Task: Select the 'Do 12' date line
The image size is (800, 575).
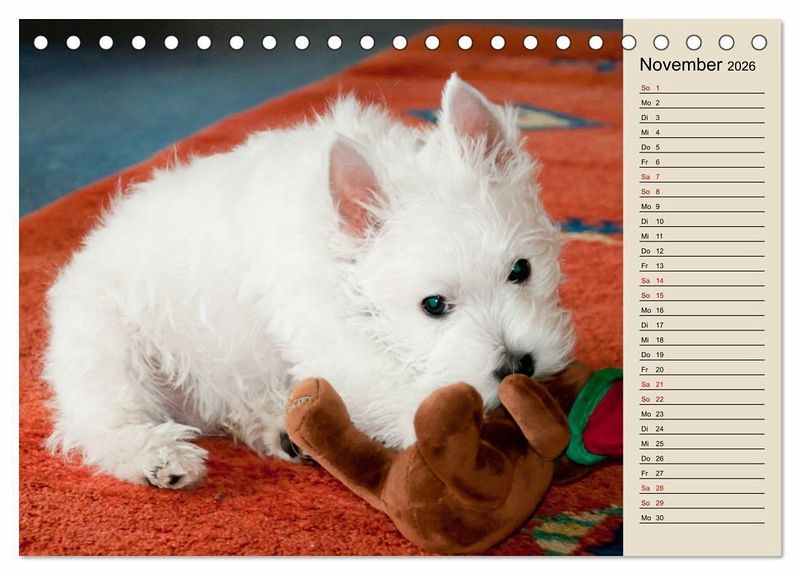Action: (x=702, y=251)
